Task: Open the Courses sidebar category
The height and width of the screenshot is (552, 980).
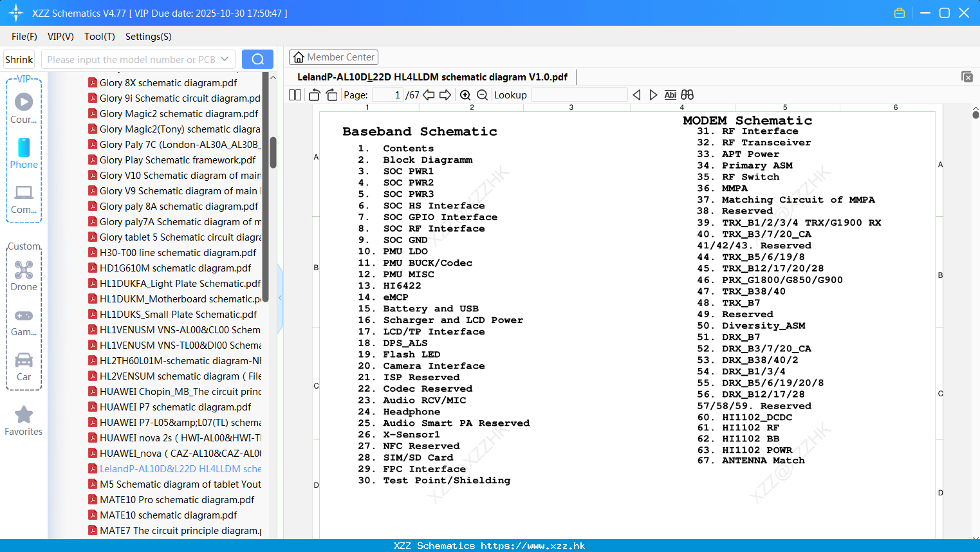Action: pyautogui.click(x=24, y=108)
